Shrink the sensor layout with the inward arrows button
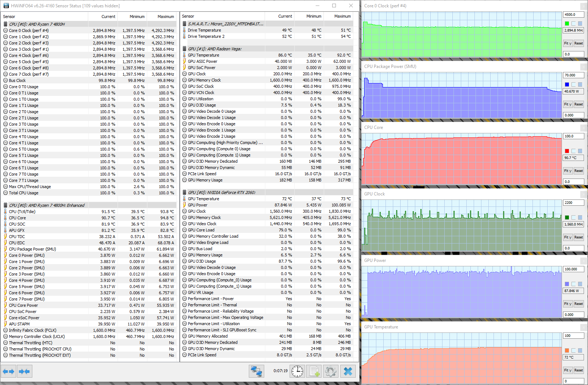The image size is (588, 385). 24,371
